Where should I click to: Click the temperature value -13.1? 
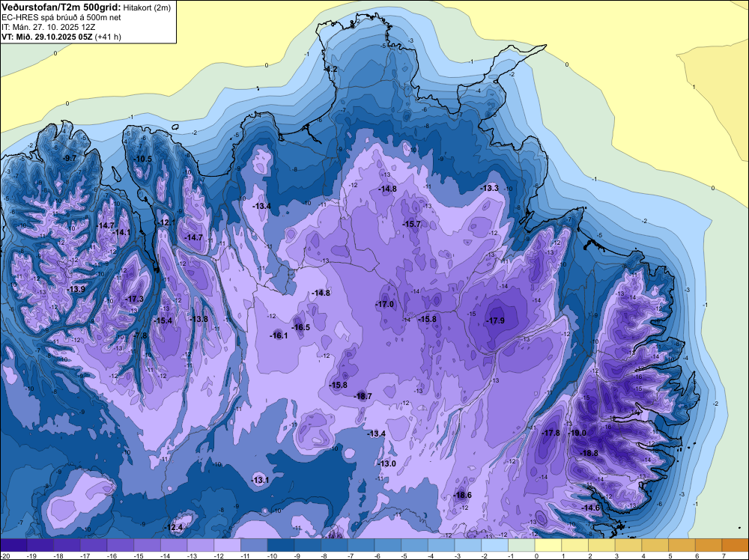pos(261,481)
